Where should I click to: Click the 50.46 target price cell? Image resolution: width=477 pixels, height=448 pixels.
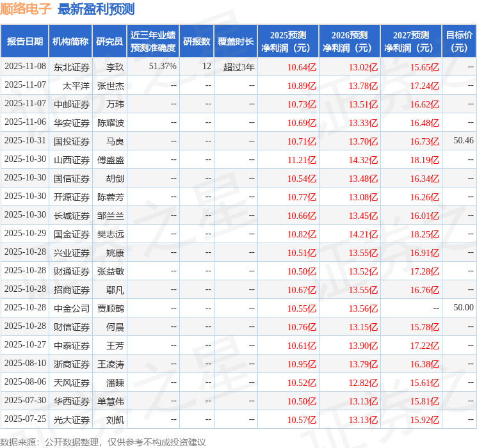tap(463, 141)
